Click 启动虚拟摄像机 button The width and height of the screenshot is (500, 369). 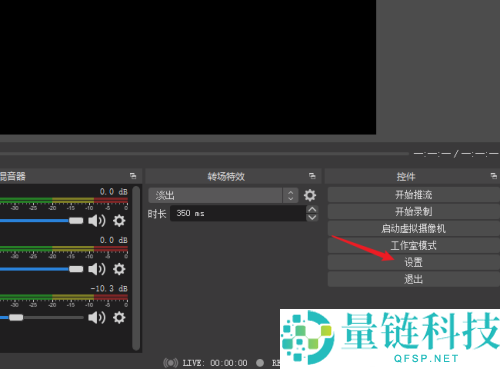(413, 229)
